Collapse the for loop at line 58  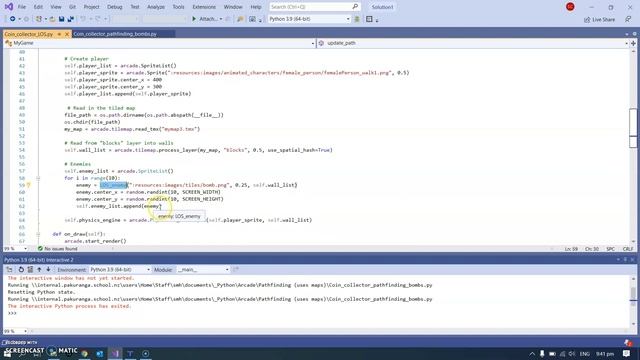tap(38, 178)
